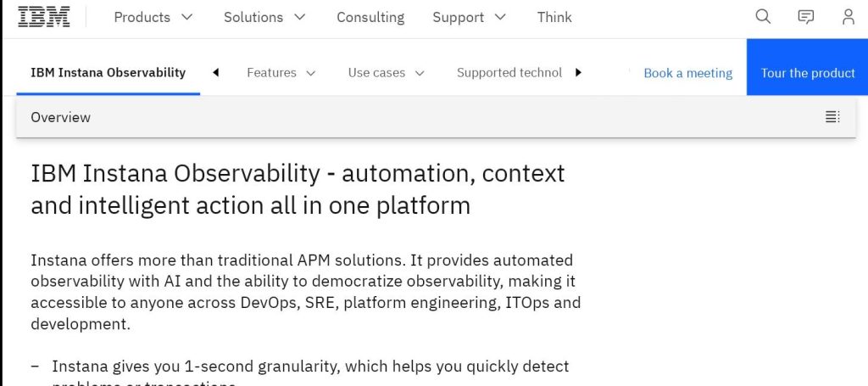868x386 pixels.
Task: Open the table of contents list icon
Action: coord(832,117)
